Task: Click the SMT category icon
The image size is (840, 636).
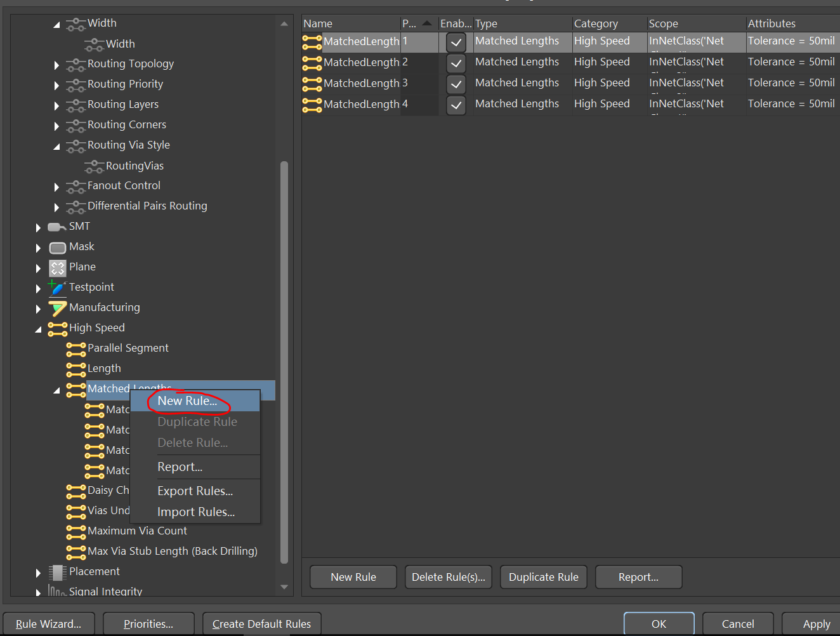Action: pyautogui.click(x=57, y=227)
